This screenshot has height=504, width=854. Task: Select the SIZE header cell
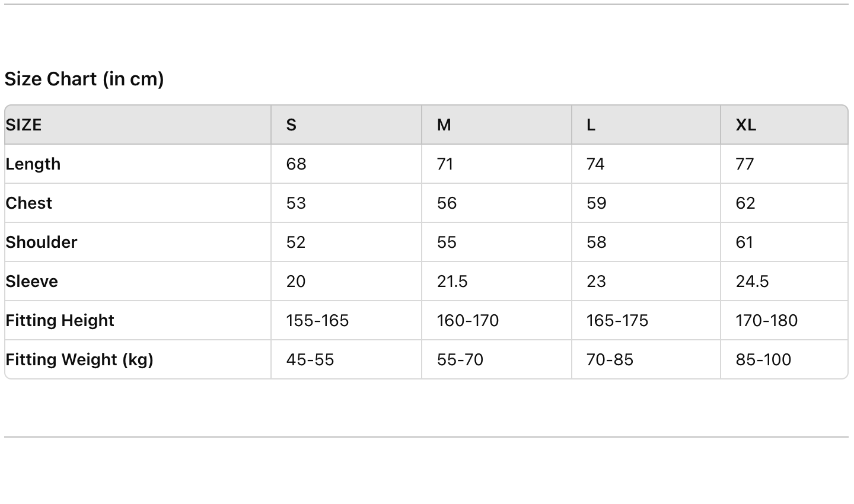coord(24,125)
